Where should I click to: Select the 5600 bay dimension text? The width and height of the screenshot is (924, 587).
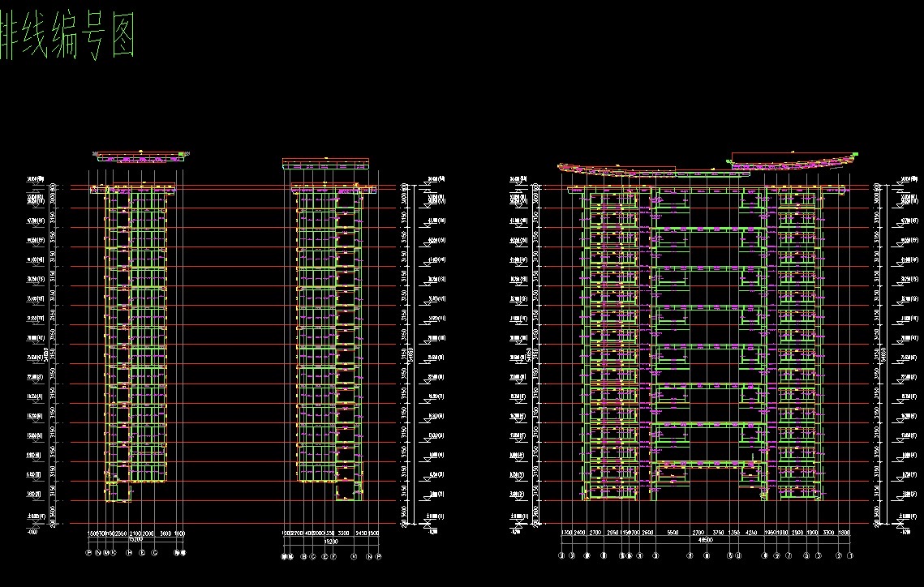[x=672, y=533]
